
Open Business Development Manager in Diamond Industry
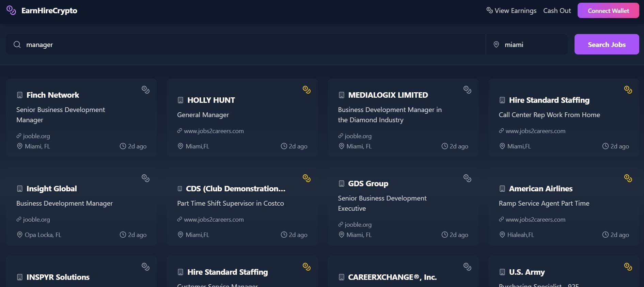tap(390, 115)
